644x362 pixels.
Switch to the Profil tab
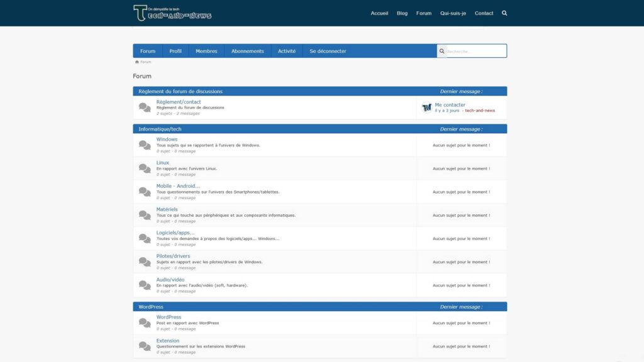tap(175, 50)
